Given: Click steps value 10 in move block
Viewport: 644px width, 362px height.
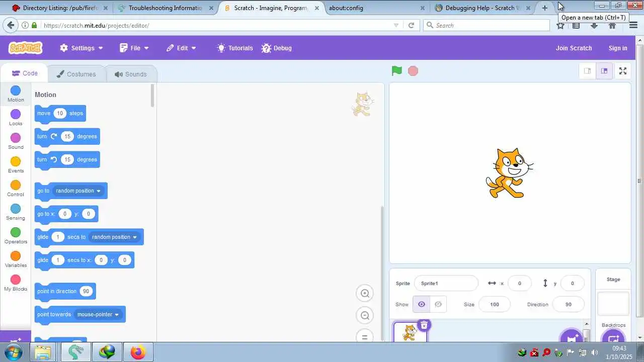Looking at the screenshot, I should point(60,113).
